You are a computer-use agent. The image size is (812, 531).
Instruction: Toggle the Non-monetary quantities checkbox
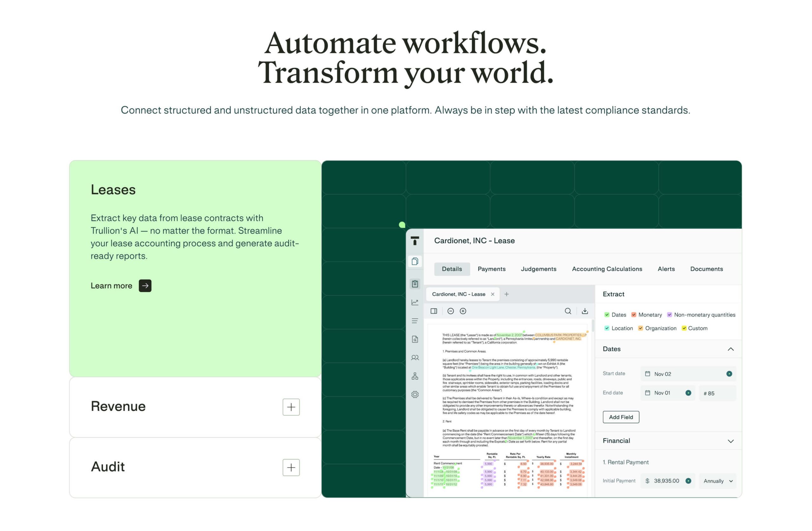tap(669, 315)
